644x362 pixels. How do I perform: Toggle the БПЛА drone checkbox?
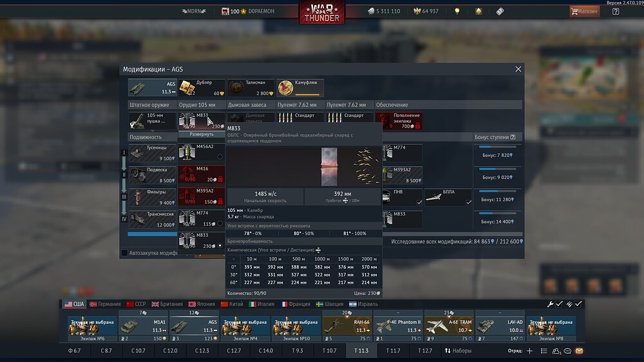pyautogui.click(x=469, y=202)
